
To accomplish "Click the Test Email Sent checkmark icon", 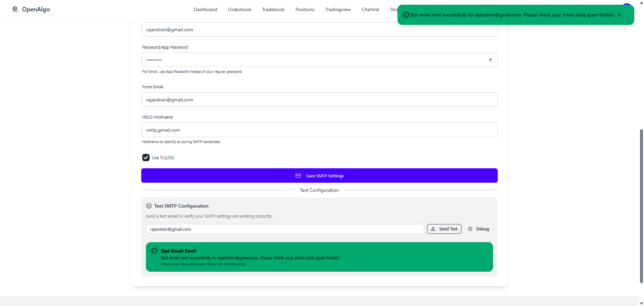I will pos(155,251).
